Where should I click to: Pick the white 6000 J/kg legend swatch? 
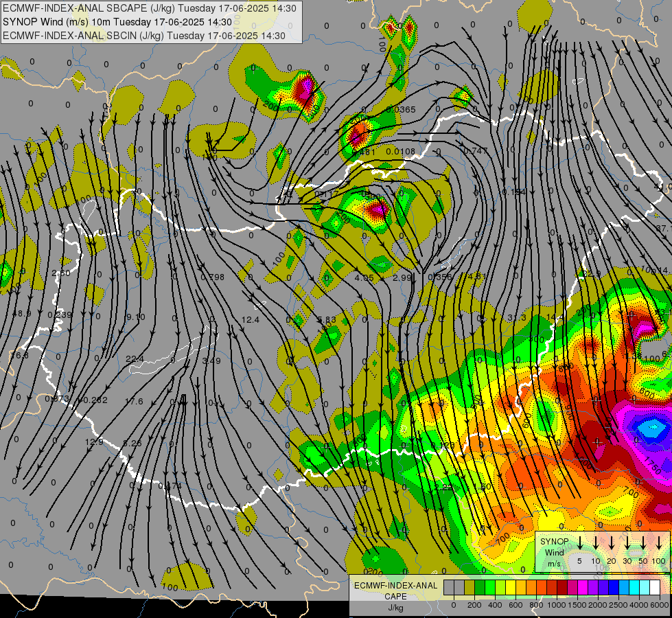pyautogui.click(x=654, y=588)
